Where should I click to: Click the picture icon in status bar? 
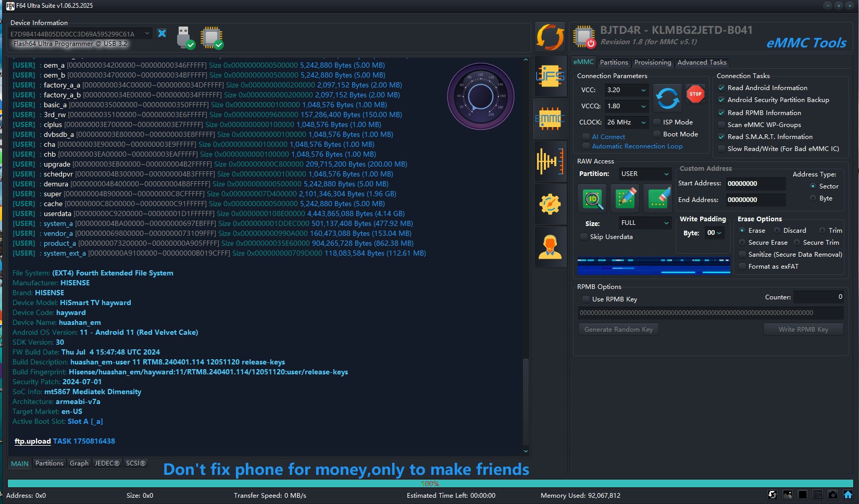pyautogui.click(x=787, y=495)
